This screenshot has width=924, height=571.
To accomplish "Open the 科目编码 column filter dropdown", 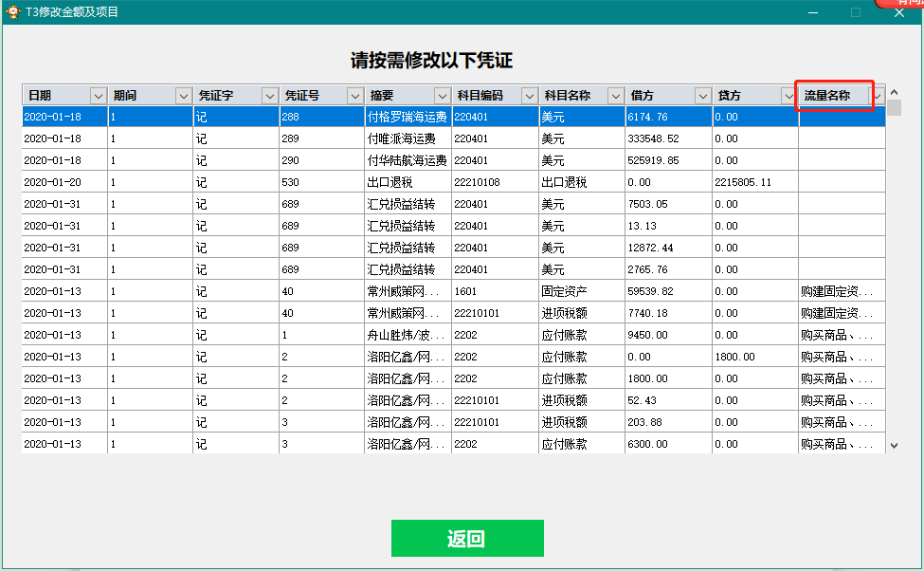I will [529, 96].
